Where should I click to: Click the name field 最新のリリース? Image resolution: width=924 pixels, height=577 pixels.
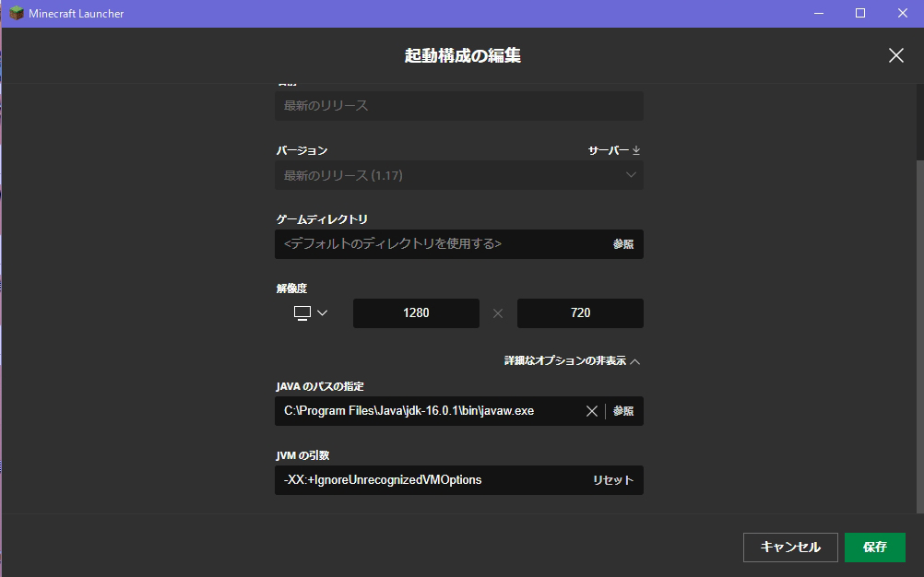[x=459, y=105]
